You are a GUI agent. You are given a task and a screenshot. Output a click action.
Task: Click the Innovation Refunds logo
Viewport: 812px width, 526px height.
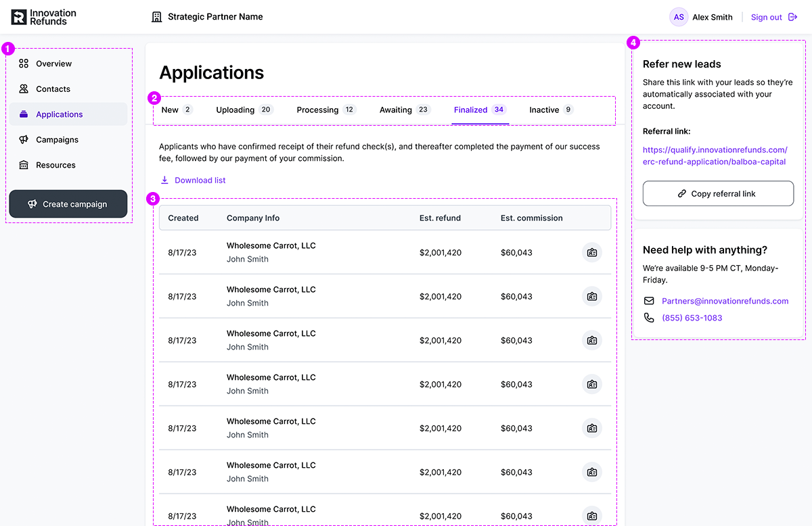[44, 17]
